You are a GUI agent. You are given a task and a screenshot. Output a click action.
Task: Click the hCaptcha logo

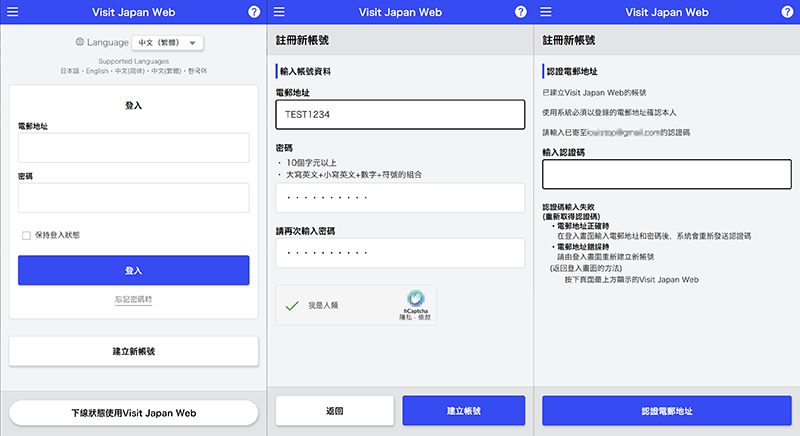416,298
